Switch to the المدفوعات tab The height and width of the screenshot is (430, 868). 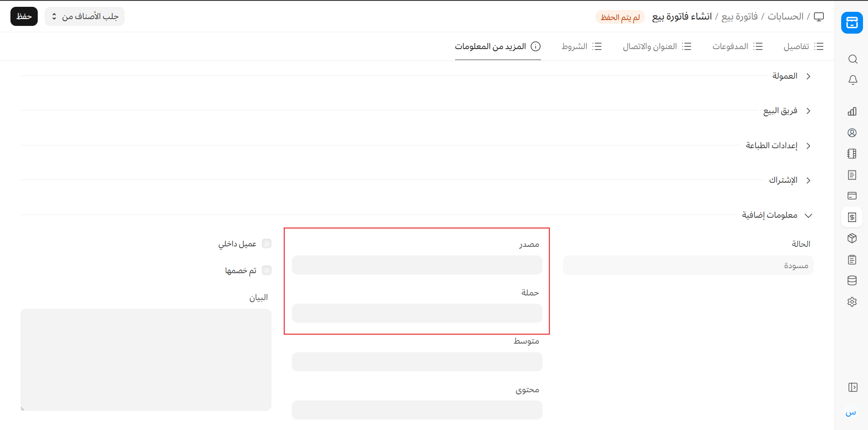point(737,46)
